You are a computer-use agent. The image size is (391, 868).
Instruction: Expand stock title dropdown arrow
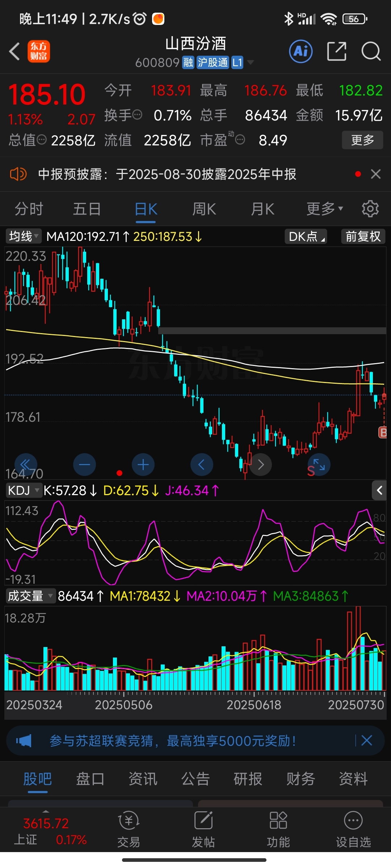[250, 63]
